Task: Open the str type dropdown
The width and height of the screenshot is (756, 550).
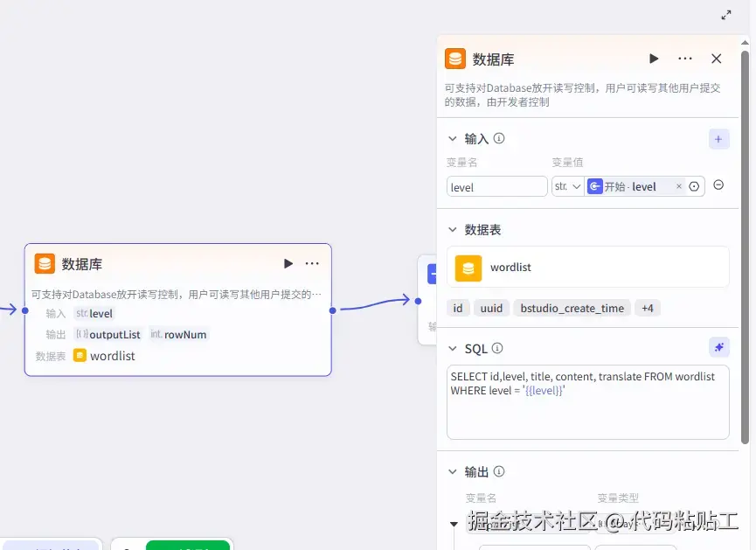Action: (x=567, y=187)
